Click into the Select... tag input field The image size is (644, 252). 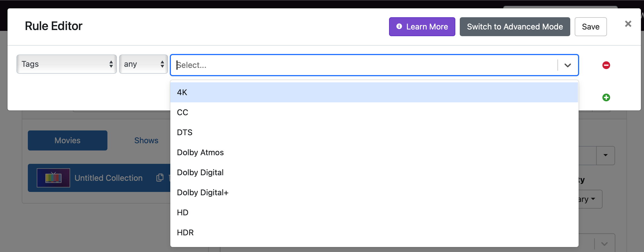[x=362, y=65]
